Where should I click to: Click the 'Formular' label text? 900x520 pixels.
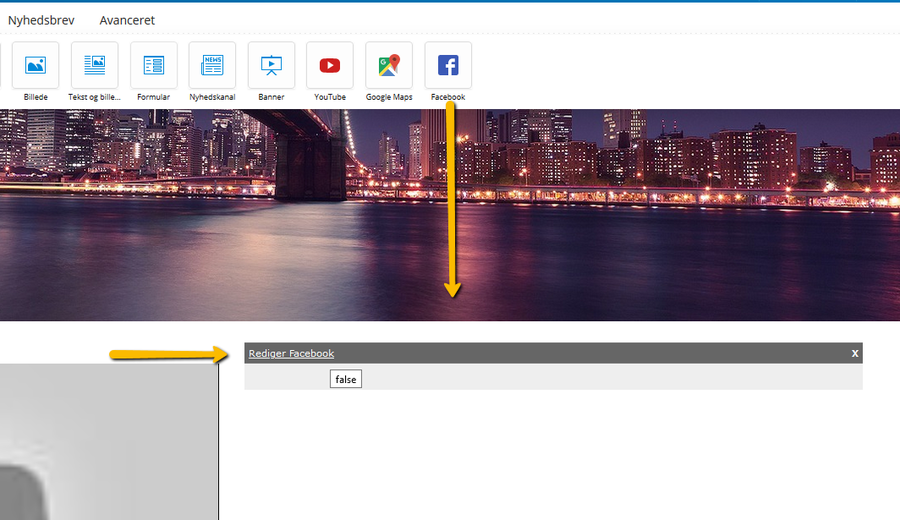point(154,97)
